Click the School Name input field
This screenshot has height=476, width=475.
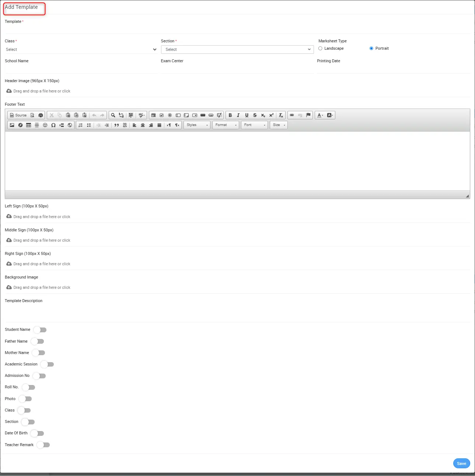point(81,69)
